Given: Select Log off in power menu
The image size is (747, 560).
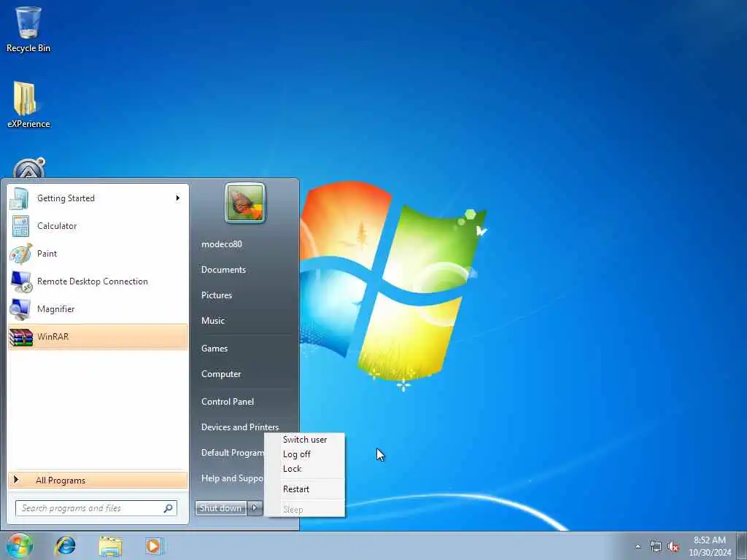Looking at the screenshot, I should pos(305,454).
